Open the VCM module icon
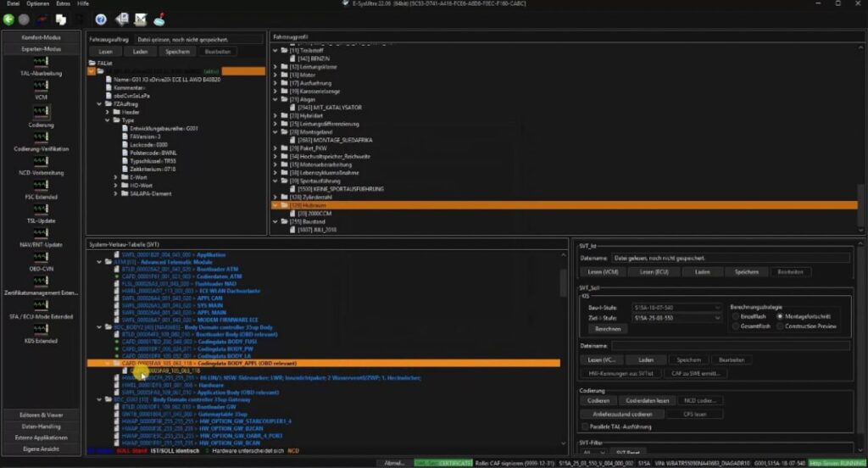868x468 pixels. pos(41,86)
